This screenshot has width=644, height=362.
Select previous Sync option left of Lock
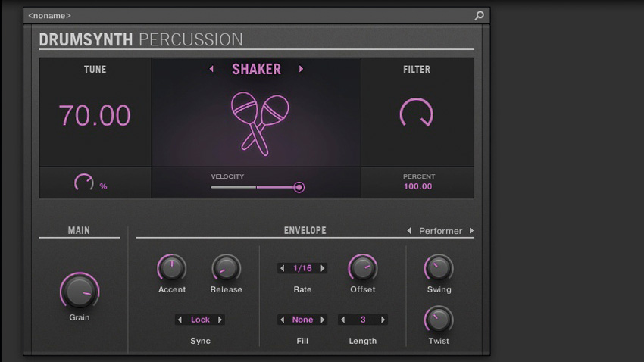(180, 320)
